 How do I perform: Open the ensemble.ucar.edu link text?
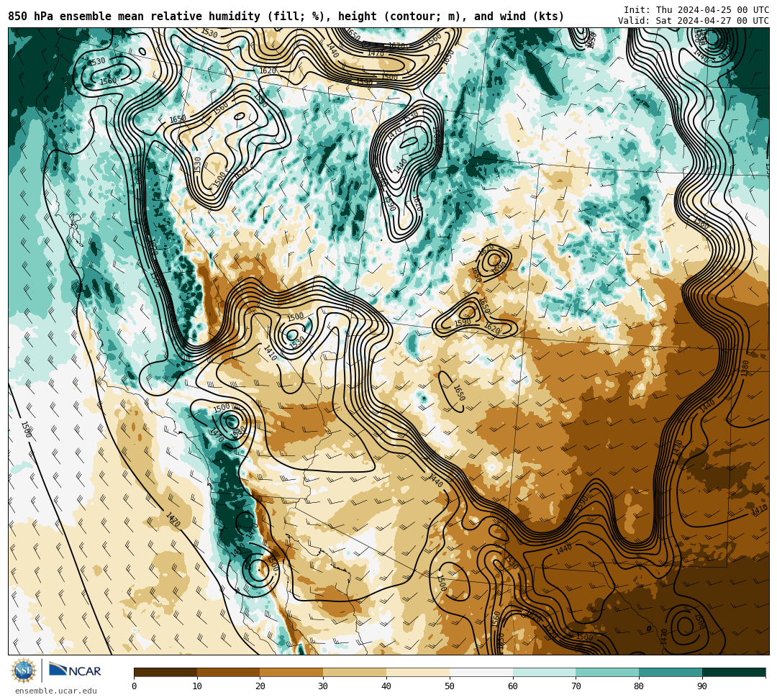[x=56, y=691]
